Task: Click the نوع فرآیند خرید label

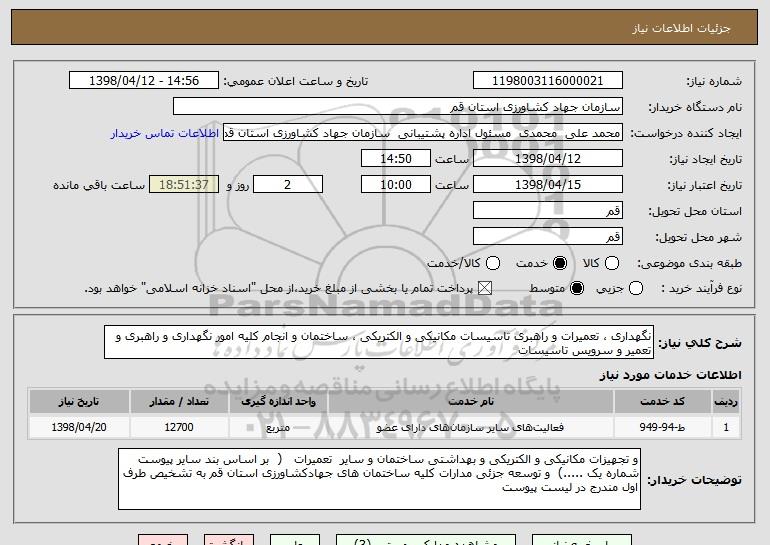Action: [x=702, y=288]
